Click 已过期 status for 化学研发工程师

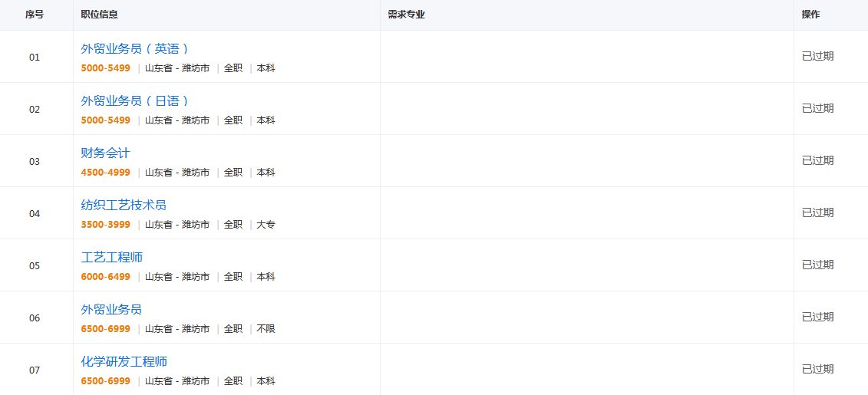coord(817,369)
